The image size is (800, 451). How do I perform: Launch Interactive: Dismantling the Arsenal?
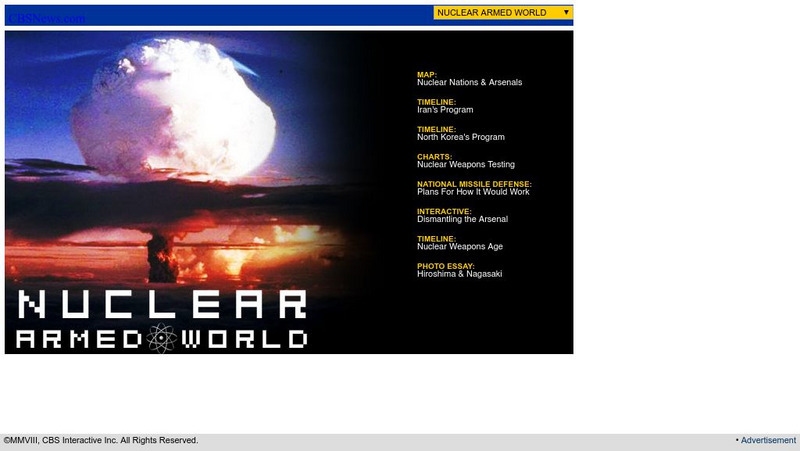pyautogui.click(x=462, y=215)
